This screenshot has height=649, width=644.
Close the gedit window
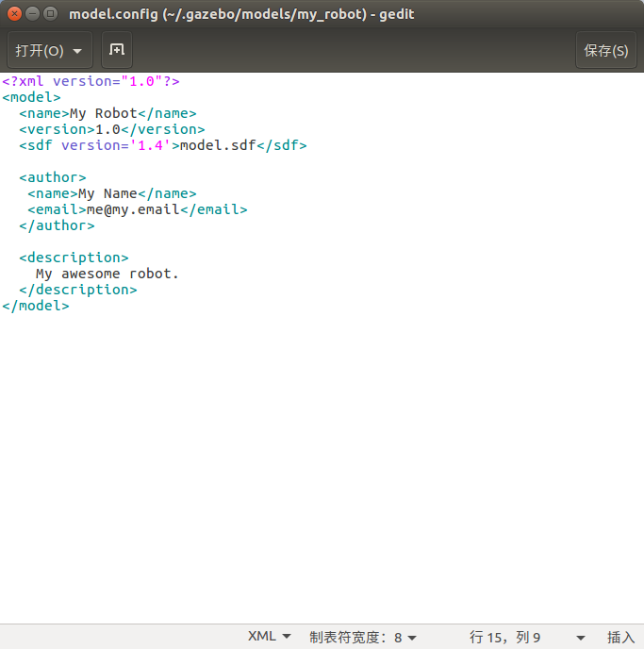point(14,13)
